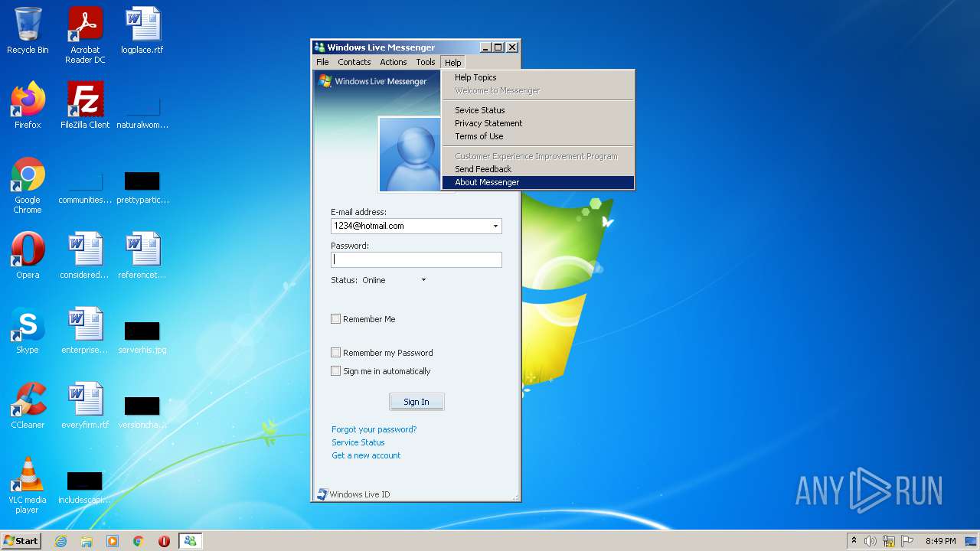Open Windows Explorer folder in taskbar
The height and width of the screenshot is (551, 980).
(x=87, y=541)
